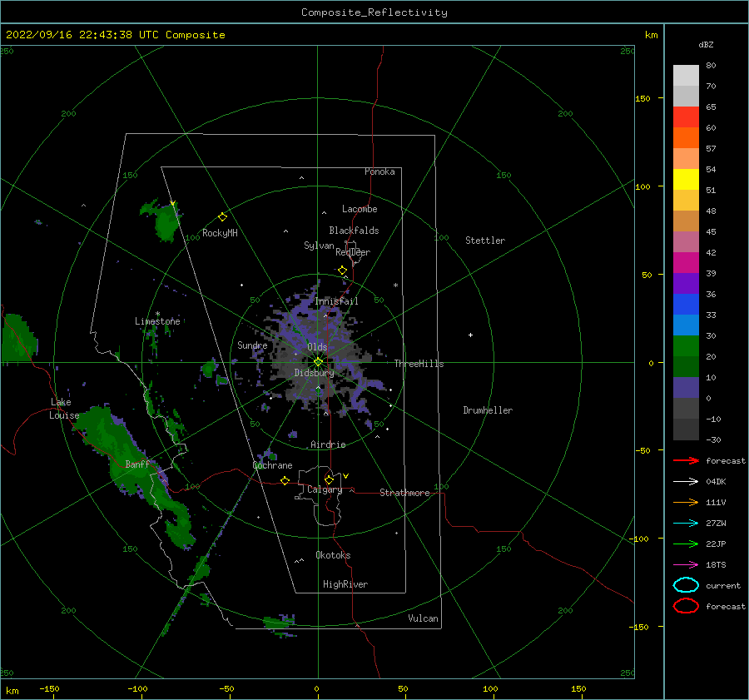Select the white 04DK arrow legend entry
Viewport: 749px width, 700px height.
(686, 482)
